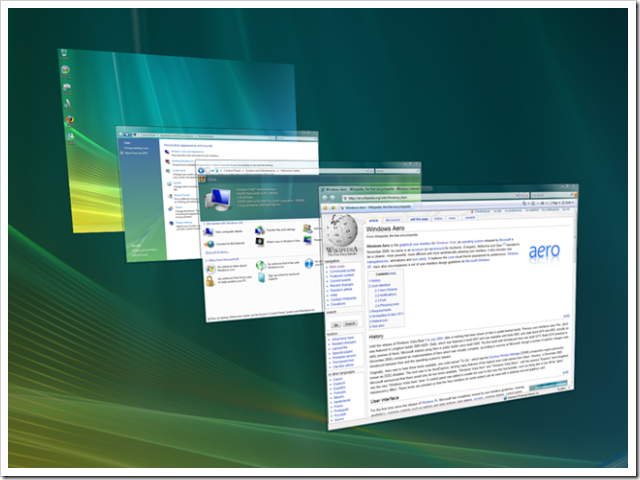Toggle Run at startup checkbox in Welcome Center

coord(209,318)
